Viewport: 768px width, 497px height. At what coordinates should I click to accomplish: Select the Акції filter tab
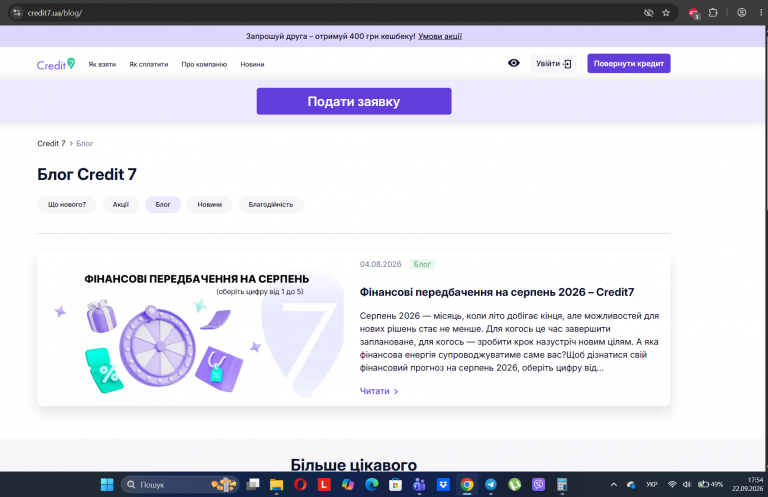pyautogui.click(x=120, y=205)
